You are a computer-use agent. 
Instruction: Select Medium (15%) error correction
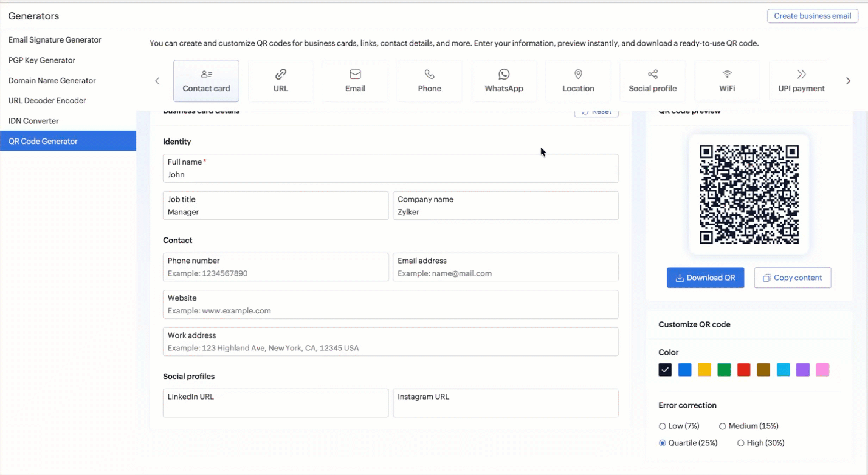(749, 426)
